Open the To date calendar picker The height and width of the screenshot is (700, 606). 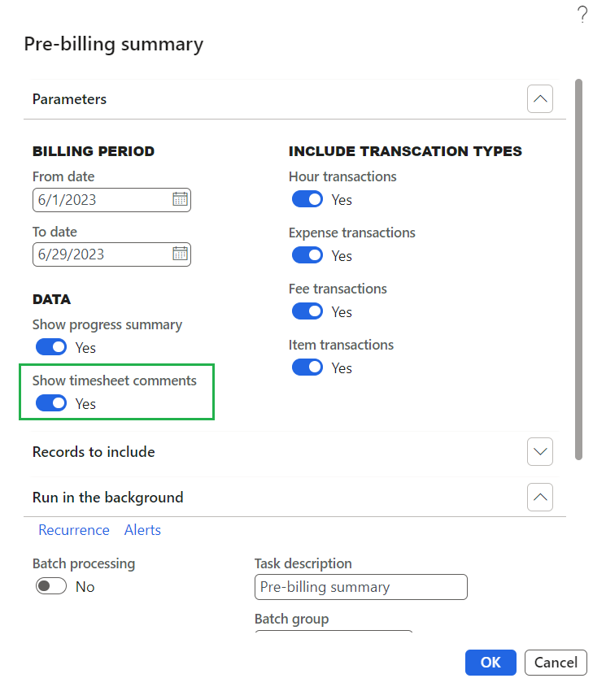180,254
